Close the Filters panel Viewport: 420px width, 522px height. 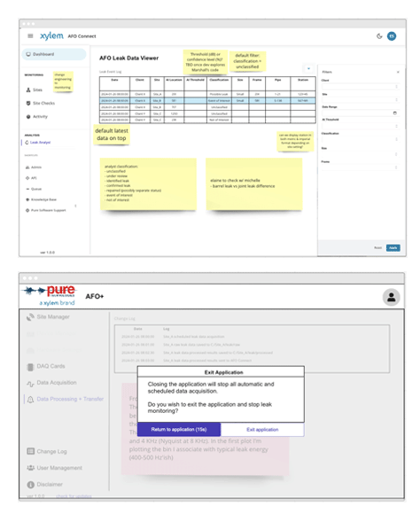coord(398,72)
